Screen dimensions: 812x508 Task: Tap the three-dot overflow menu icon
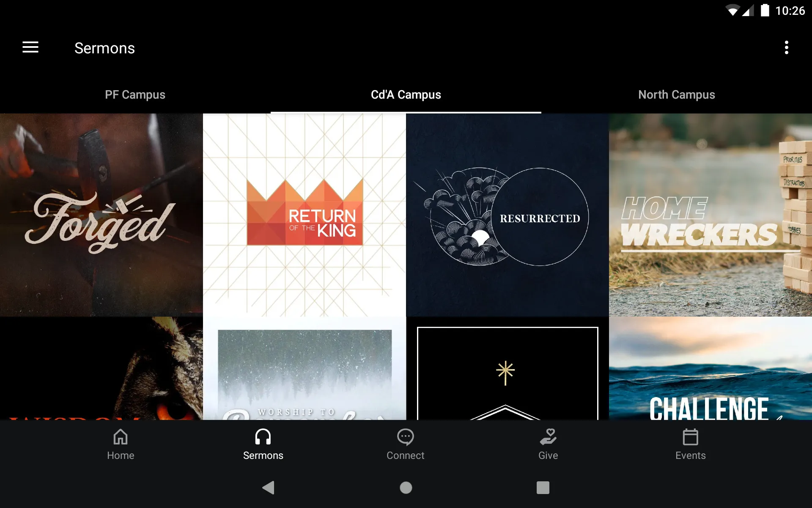coord(788,48)
